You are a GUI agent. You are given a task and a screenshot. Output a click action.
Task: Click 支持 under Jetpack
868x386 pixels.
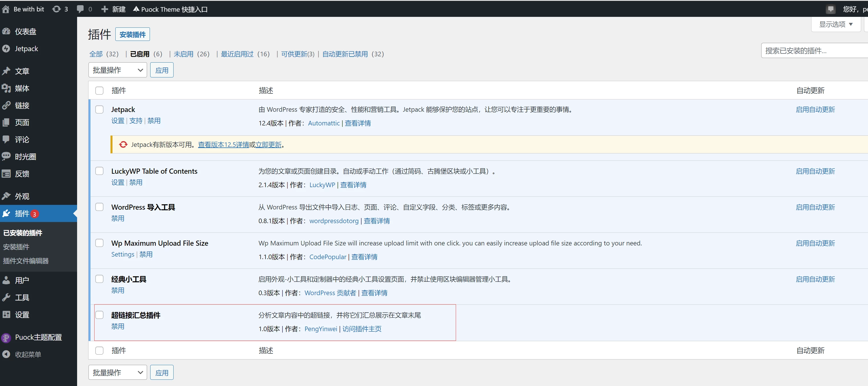[x=136, y=121]
